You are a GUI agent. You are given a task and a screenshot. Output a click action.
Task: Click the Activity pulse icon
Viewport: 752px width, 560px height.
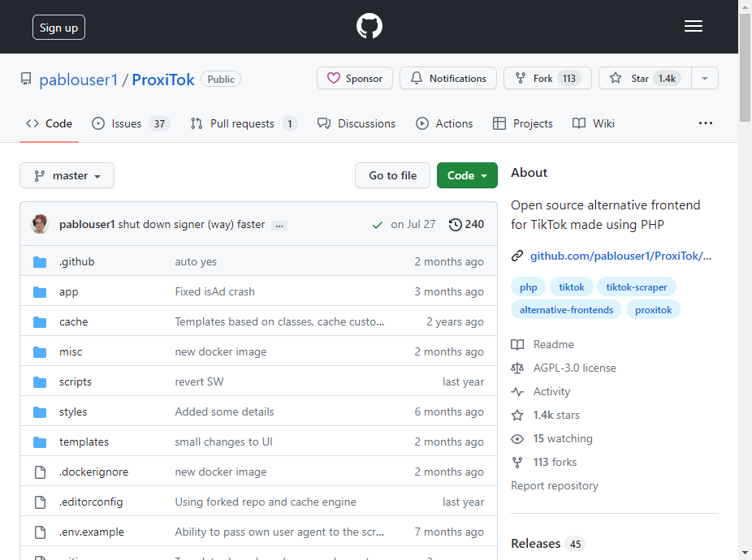[x=517, y=392]
